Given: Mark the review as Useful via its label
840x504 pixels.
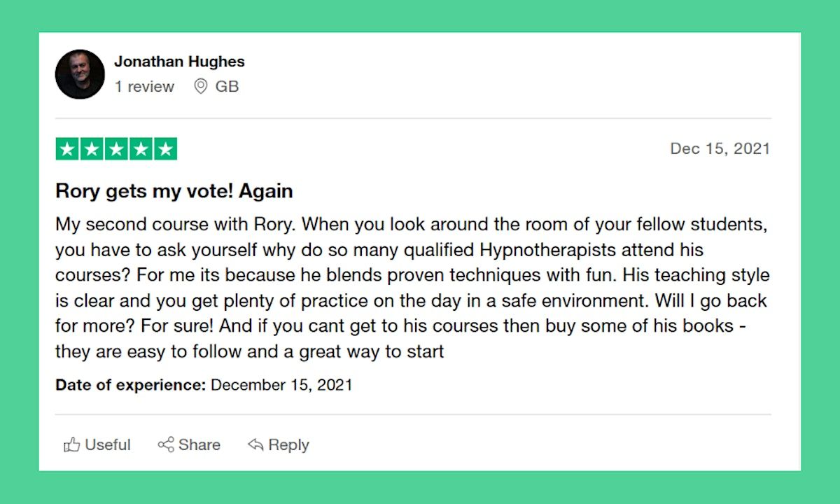Looking at the screenshot, I should tap(108, 445).
